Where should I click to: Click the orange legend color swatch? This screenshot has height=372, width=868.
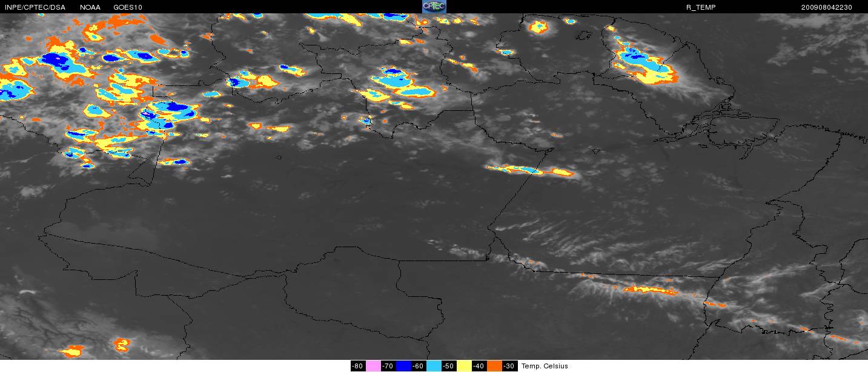(494, 366)
